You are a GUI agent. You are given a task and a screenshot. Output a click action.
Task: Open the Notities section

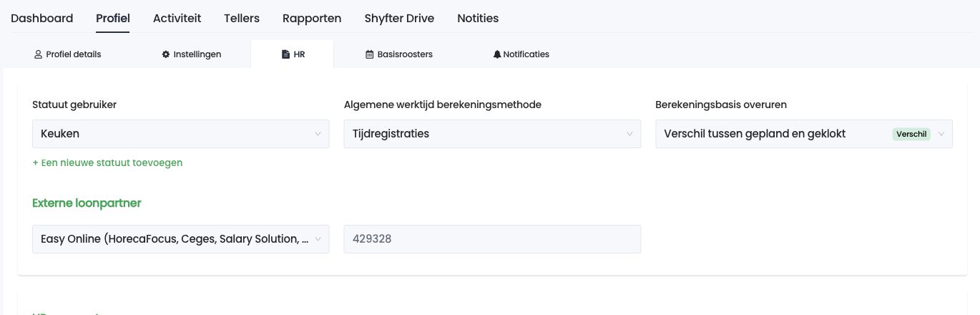[x=478, y=18]
